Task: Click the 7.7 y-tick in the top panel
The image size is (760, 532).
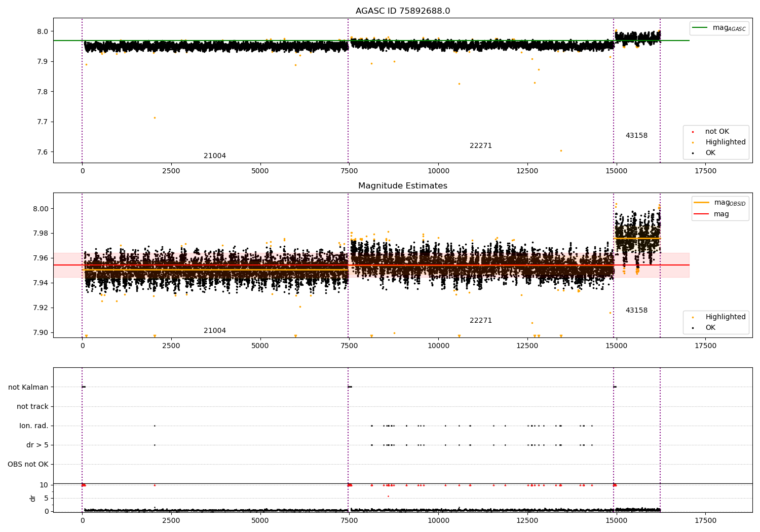Action: (43, 122)
